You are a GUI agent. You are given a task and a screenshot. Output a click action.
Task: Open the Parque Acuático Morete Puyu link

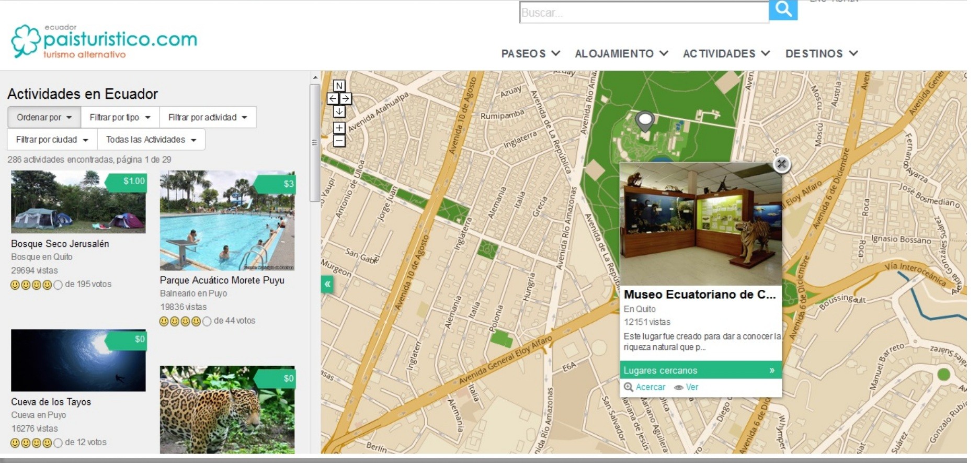click(222, 280)
